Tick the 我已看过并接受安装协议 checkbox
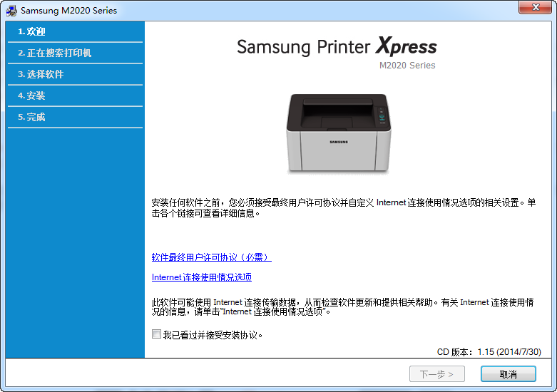 (157, 334)
